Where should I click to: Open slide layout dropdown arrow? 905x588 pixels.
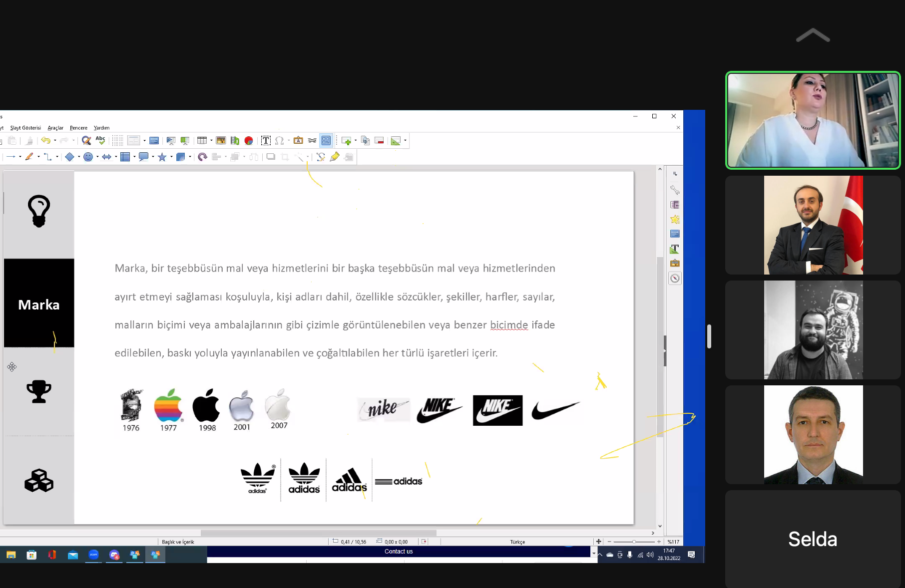point(405,141)
